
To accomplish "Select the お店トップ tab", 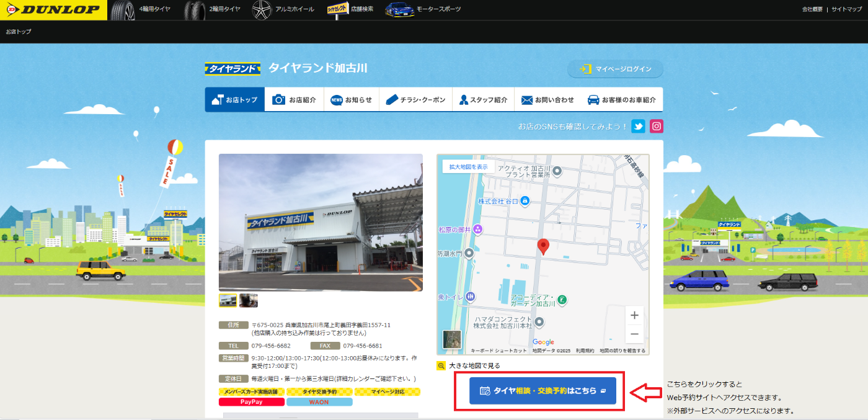I will 234,100.
